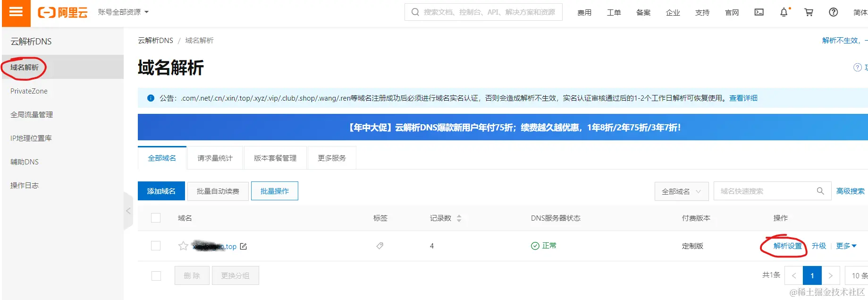The image size is (868, 300).
Task: Switch to 更多服务 tab
Action: point(332,158)
